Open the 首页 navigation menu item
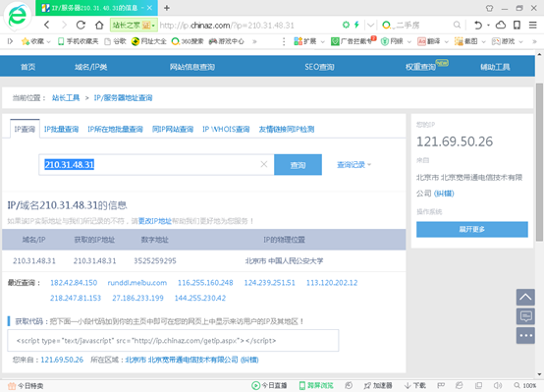 click(x=28, y=67)
